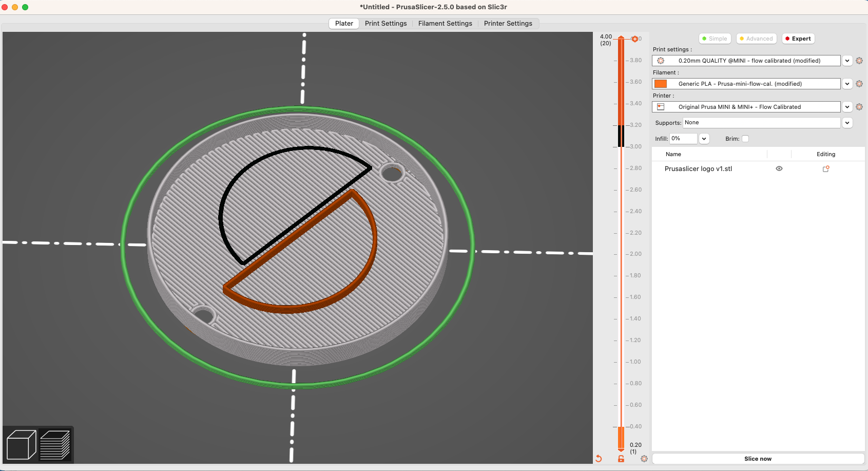Viewport: 868px width, 471px height.
Task: Hide the Prusaslicer logo v1.stl object
Action: [779, 168]
